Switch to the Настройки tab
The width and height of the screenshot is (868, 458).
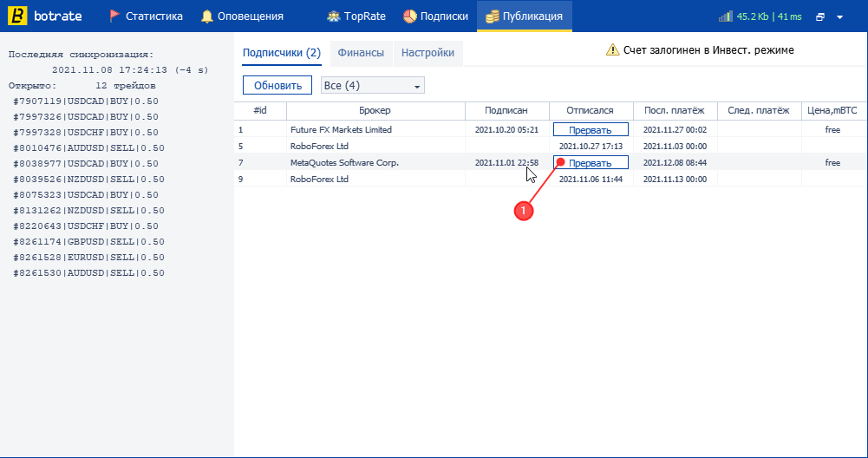[427, 53]
